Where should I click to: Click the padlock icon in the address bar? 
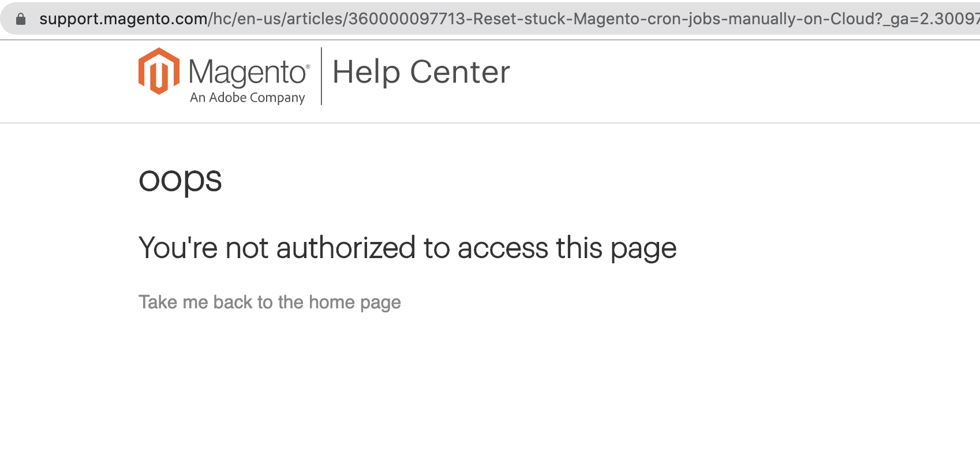[21, 19]
